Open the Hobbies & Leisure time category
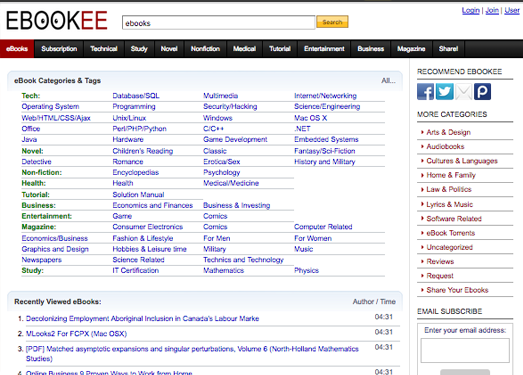 tap(149, 249)
